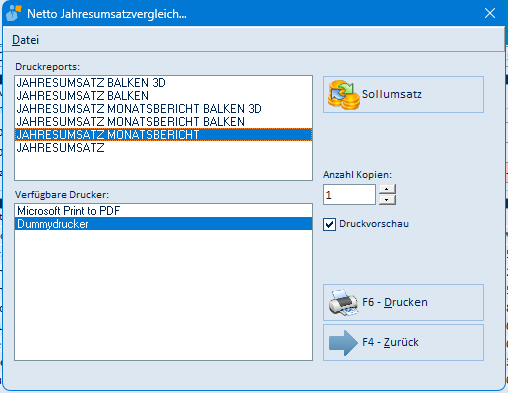Toggle the Druckvorschau checkbox
Image resolution: width=508 pixels, height=393 pixels.
click(329, 224)
